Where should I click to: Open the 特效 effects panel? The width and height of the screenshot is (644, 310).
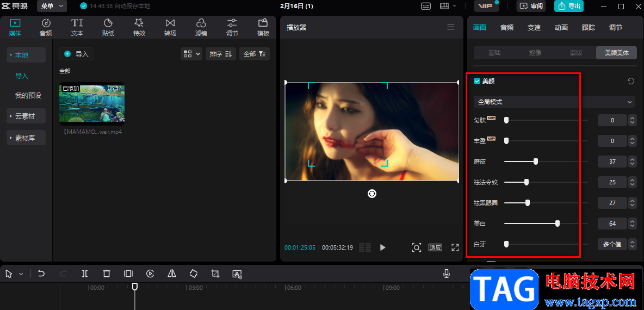point(139,28)
